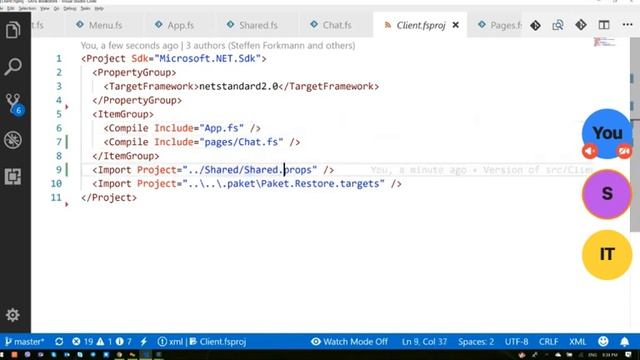
Task: Open the Explorer view in activity bar
Action: click(x=13, y=30)
